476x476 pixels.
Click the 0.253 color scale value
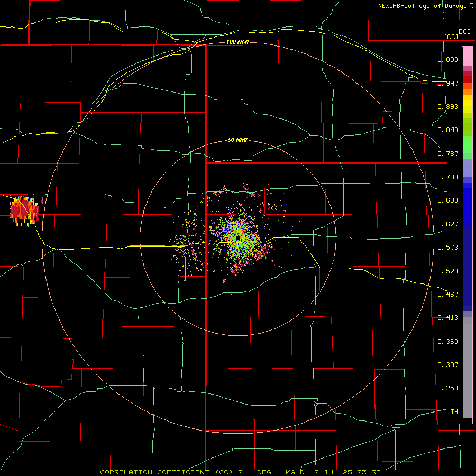[448, 388]
